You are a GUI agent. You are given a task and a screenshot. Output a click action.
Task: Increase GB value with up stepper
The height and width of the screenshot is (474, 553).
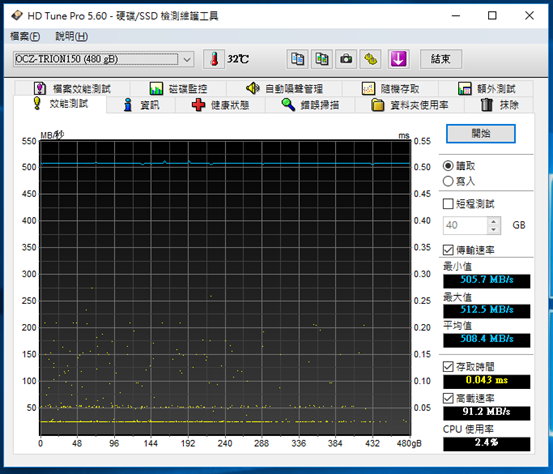494,221
